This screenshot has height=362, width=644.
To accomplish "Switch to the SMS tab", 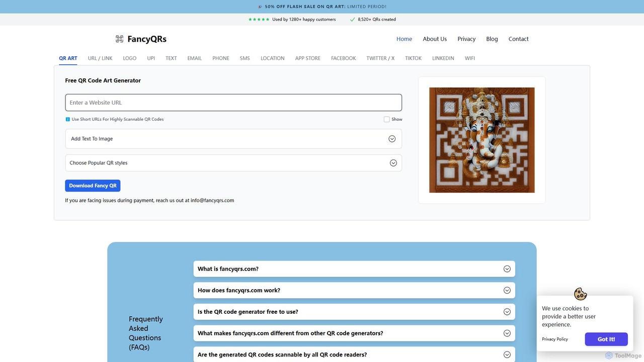I will click(x=245, y=58).
